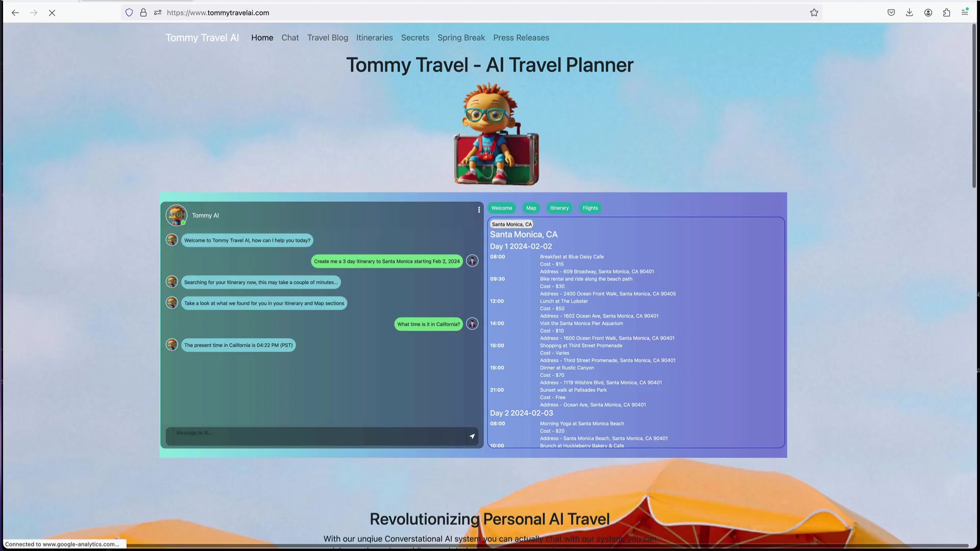Open the Press Releases page
Screen dimensions: 980x551
[521, 38]
